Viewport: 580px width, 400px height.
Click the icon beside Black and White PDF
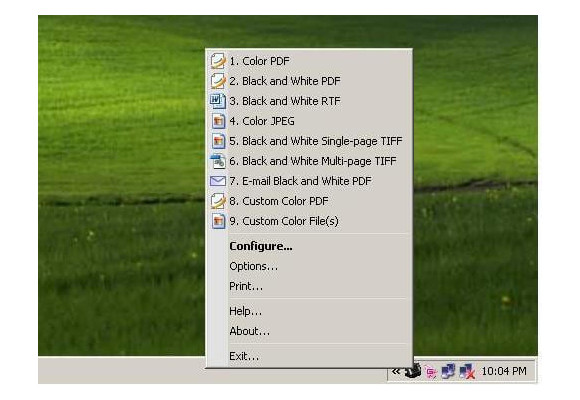click(x=218, y=81)
